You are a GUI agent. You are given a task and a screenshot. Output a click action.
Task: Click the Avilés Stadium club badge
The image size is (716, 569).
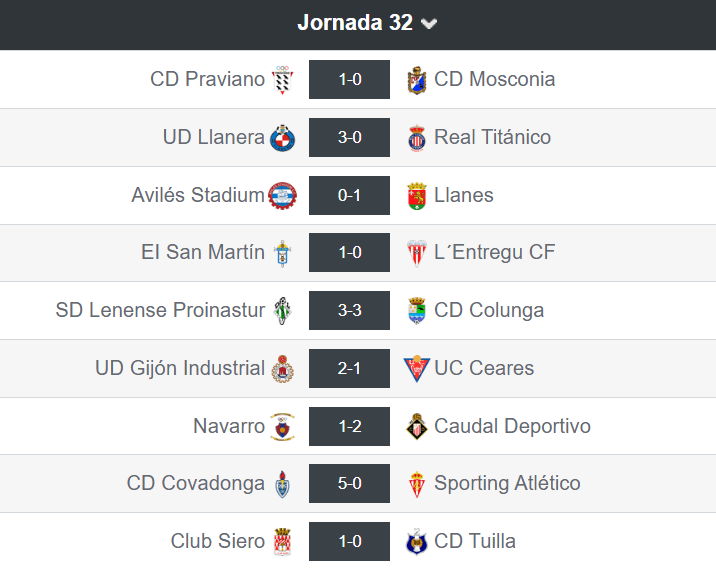tap(283, 196)
